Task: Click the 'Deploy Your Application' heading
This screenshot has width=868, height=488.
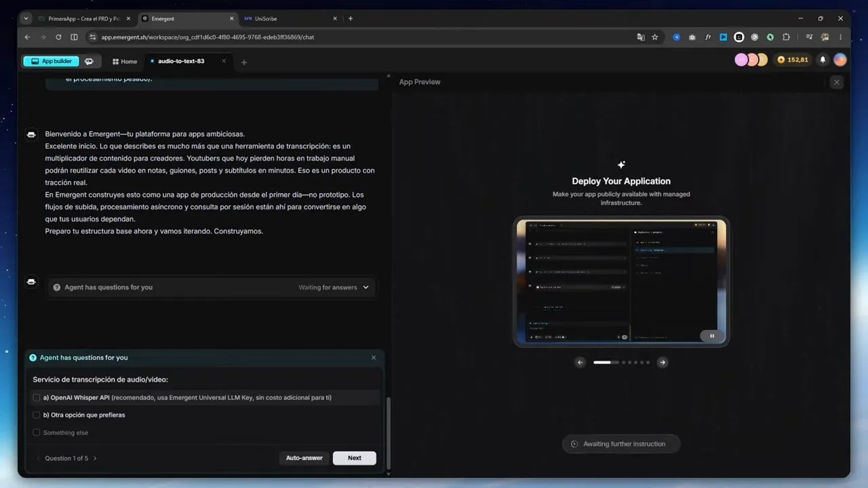Action: [x=621, y=181]
